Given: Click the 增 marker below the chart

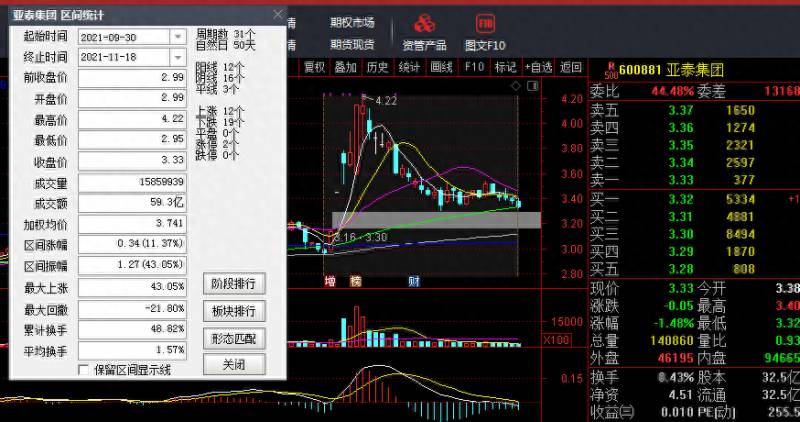Looking at the screenshot, I should click(330, 281).
